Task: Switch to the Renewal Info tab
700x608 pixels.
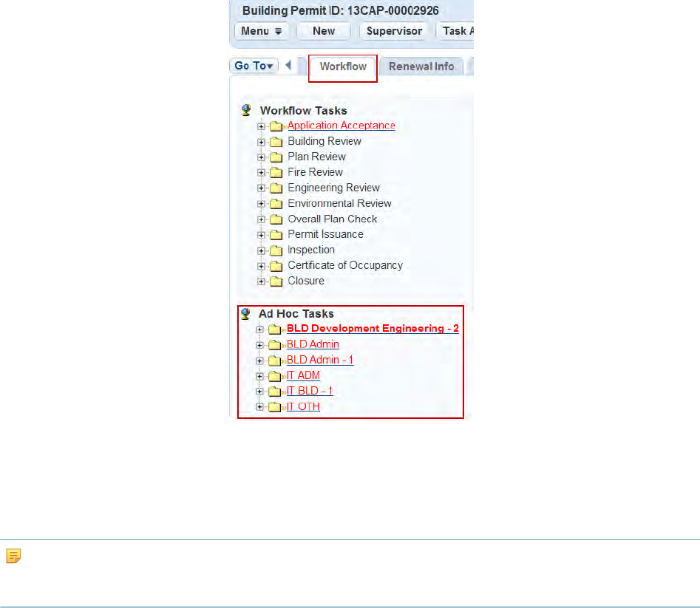Action: (421, 66)
